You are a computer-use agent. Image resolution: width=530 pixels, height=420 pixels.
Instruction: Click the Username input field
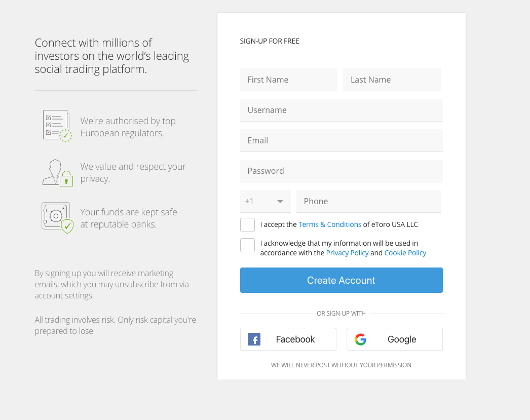(341, 110)
